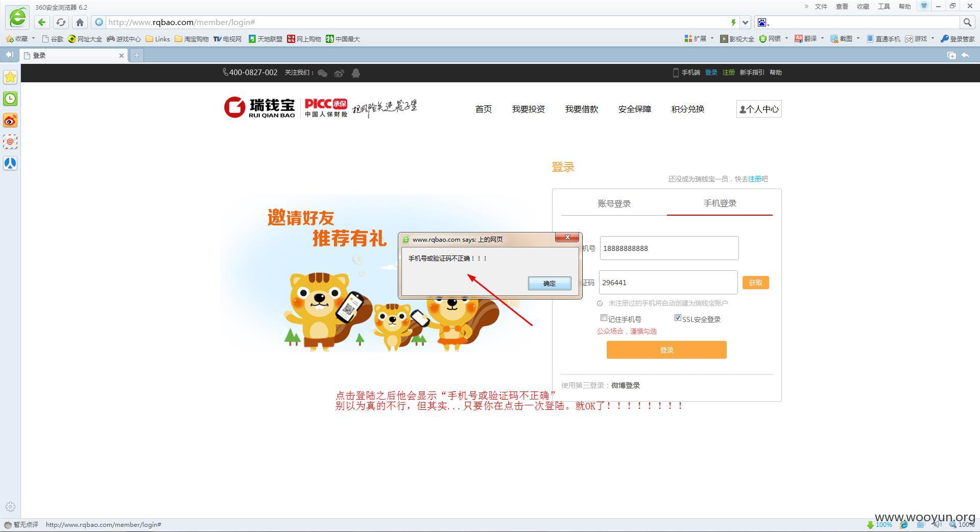
Task: Expand the 截图 dropdown
Action: point(858,38)
